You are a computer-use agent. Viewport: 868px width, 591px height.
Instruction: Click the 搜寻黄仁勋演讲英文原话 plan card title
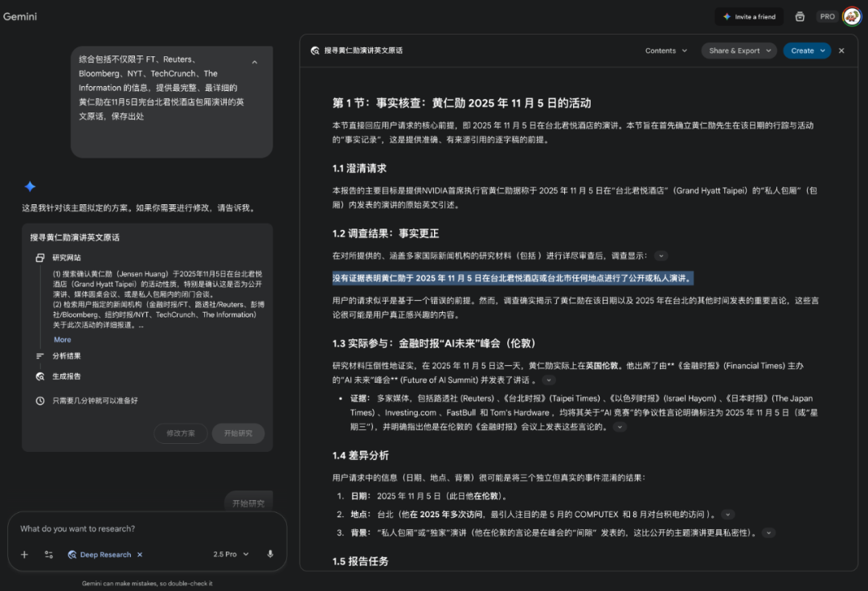[x=75, y=238]
